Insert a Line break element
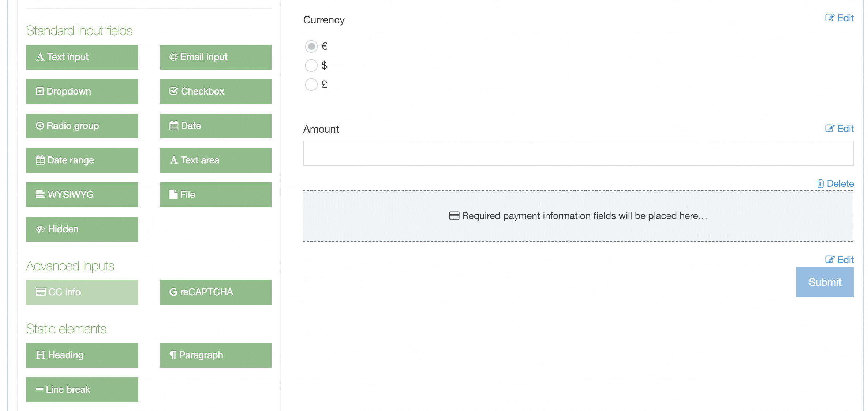Image resolution: width=868 pixels, height=411 pixels. (82, 390)
